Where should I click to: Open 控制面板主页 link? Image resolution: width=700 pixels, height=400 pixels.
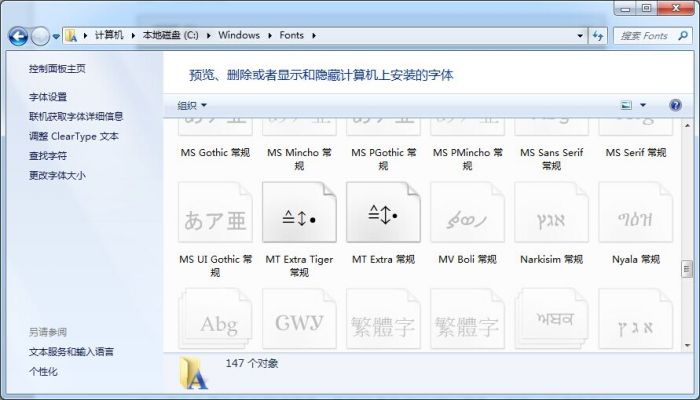click(x=57, y=68)
